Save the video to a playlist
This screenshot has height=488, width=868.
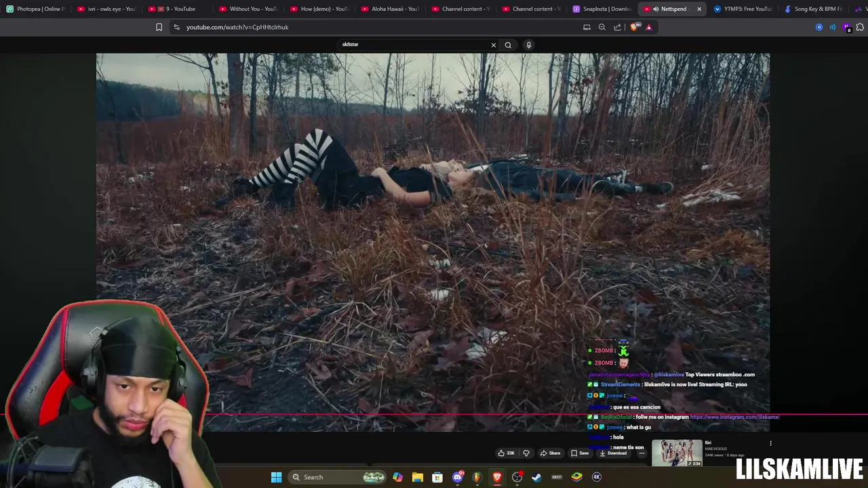579,453
